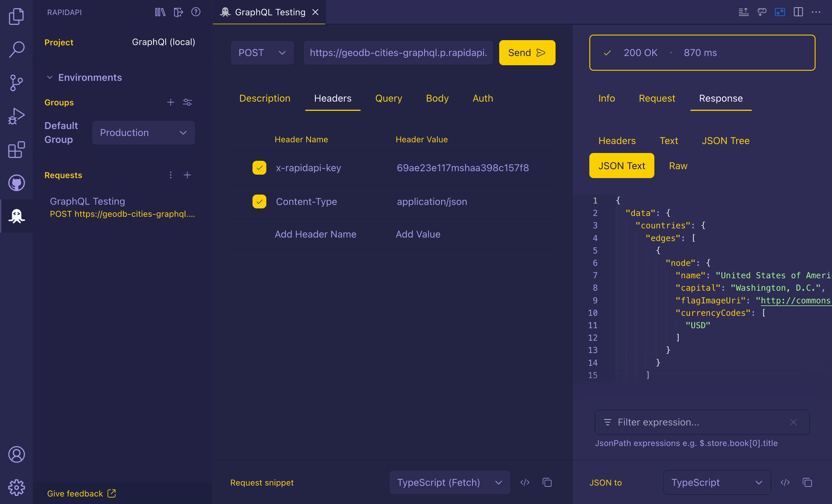Click the user account icon

(x=16, y=453)
